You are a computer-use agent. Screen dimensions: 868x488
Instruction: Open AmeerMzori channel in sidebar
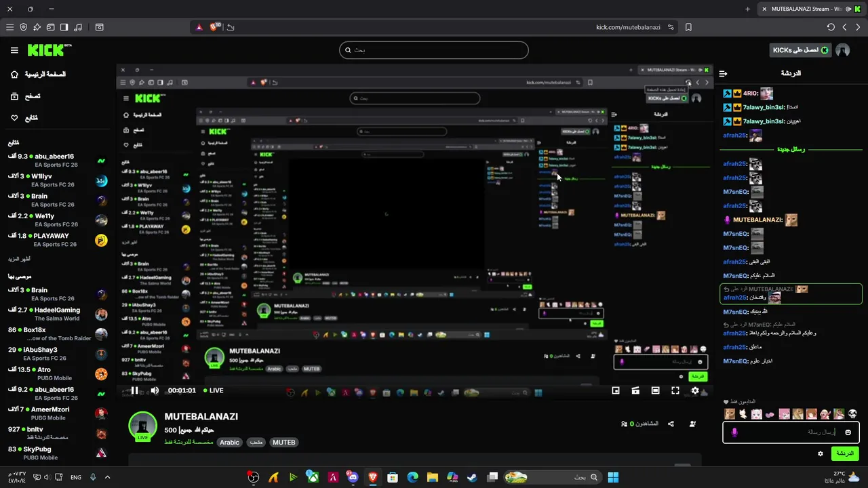tap(58, 413)
